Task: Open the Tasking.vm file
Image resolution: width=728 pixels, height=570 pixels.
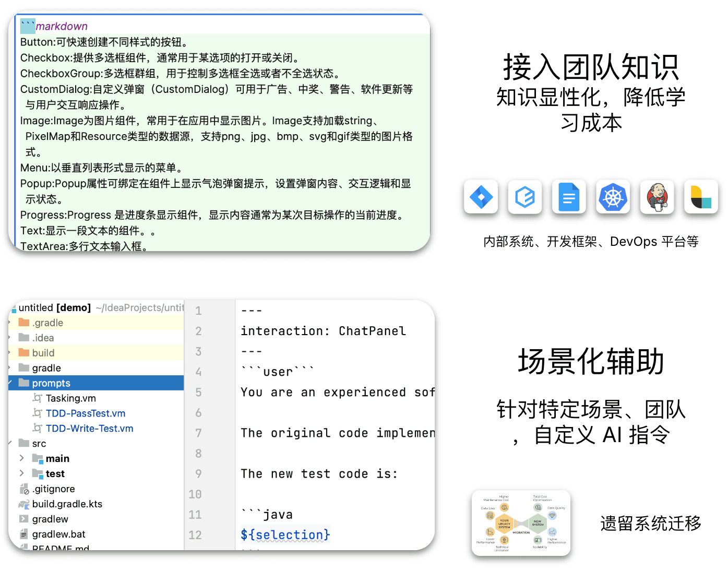Action: [70, 398]
